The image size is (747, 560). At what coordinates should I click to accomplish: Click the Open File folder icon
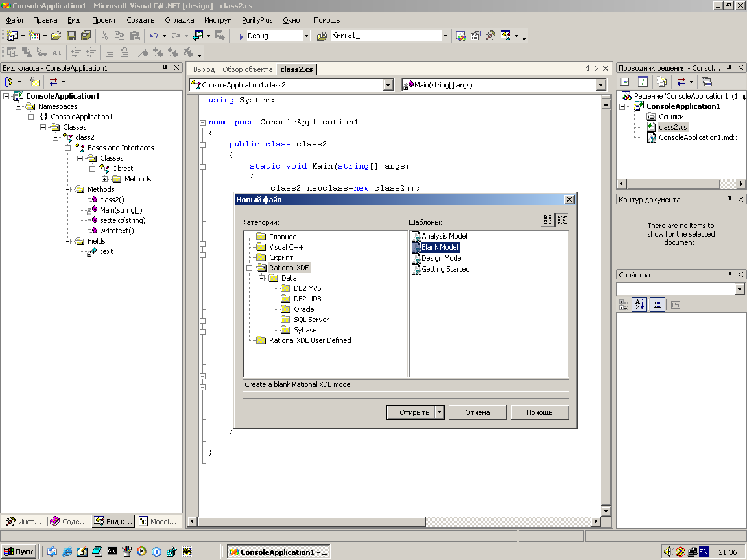coord(56,36)
